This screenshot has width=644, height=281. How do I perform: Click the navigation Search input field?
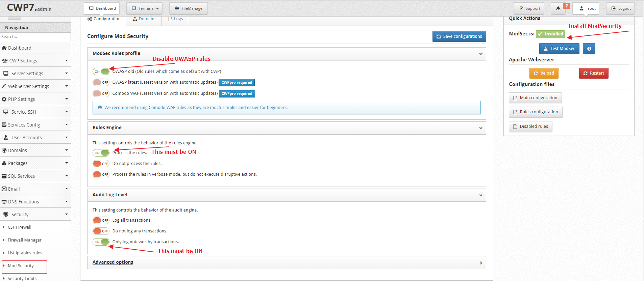click(x=35, y=37)
